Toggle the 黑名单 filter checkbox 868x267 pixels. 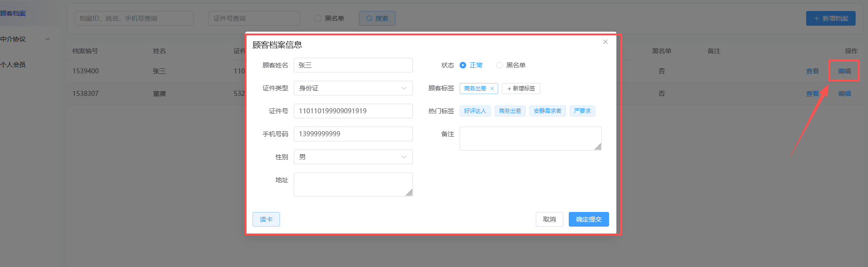click(318, 18)
